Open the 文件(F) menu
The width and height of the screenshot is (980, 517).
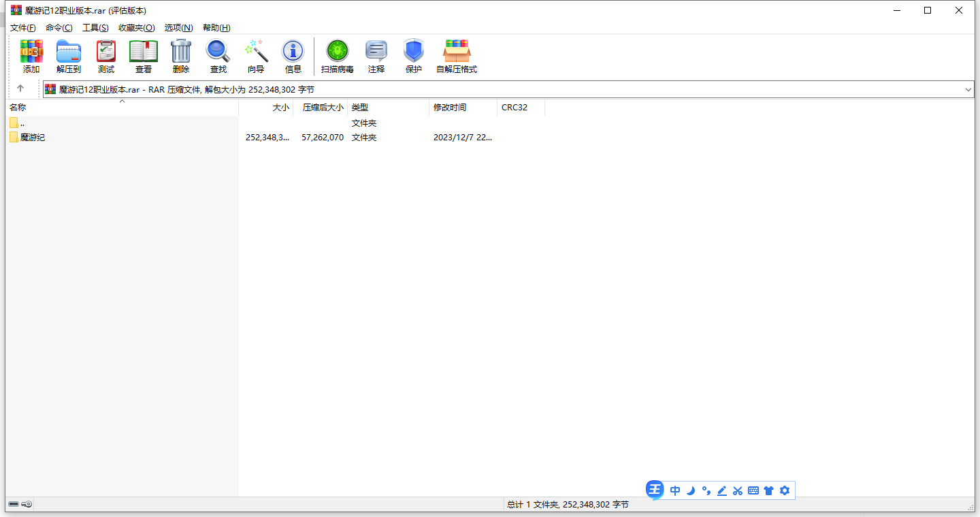[x=22, y=28]
